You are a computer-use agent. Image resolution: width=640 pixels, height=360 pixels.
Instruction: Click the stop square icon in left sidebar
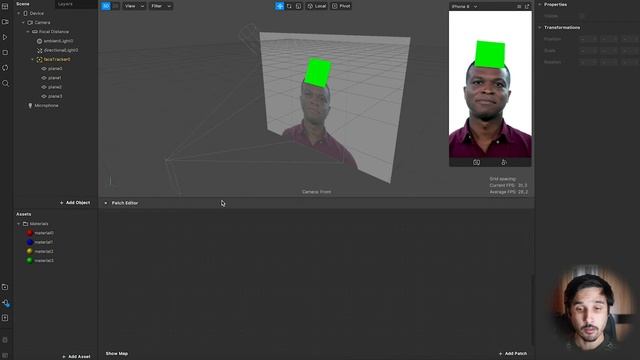pos(5,53)
